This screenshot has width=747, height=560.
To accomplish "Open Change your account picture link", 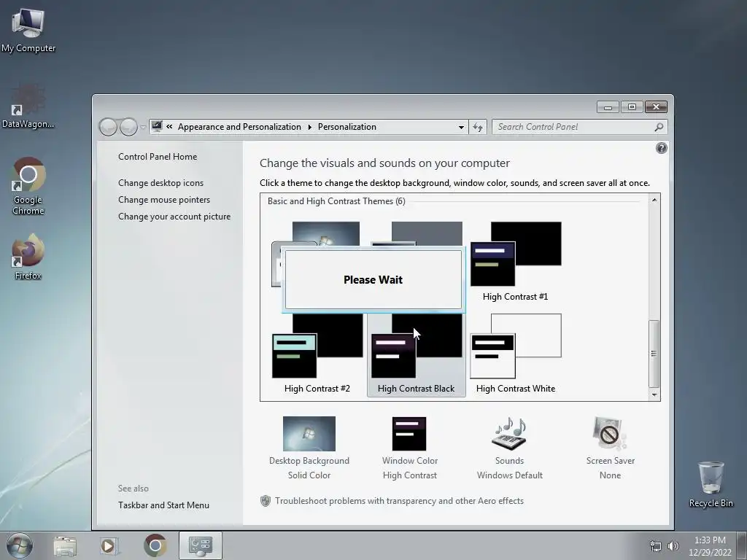I will tap(174, 217).
